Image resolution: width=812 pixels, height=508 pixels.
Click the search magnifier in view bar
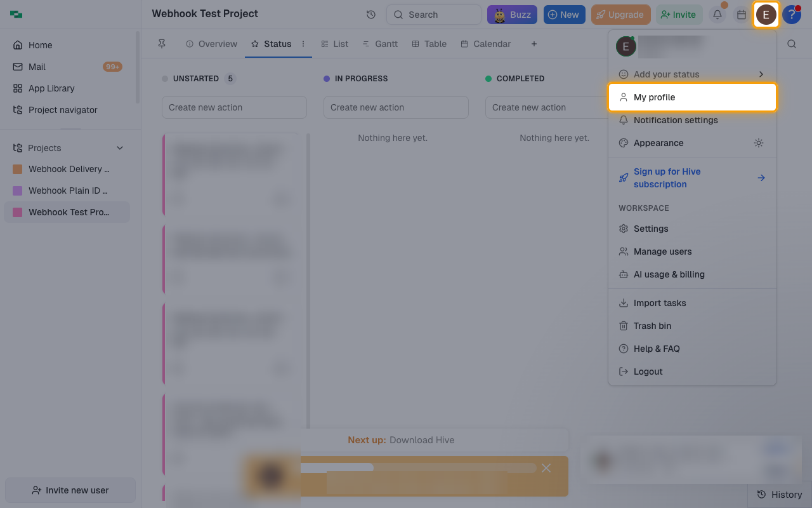pos(792,44)
